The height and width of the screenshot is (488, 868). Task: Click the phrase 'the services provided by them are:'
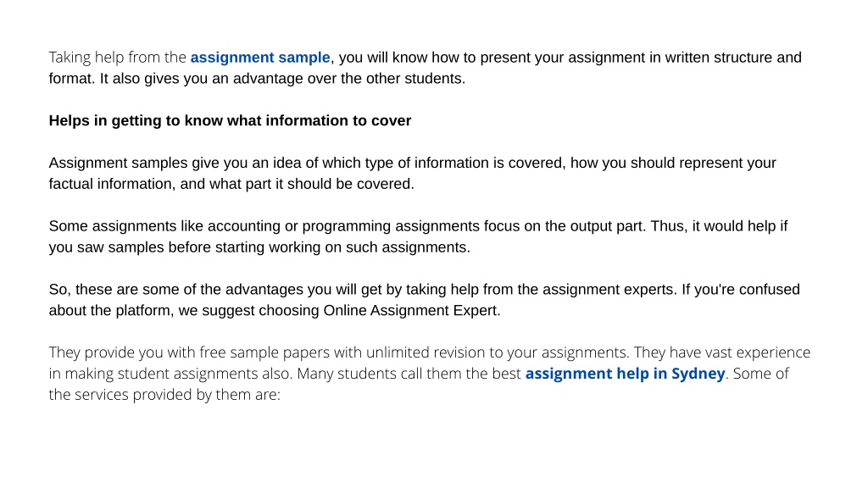click(x=164, y=395)
